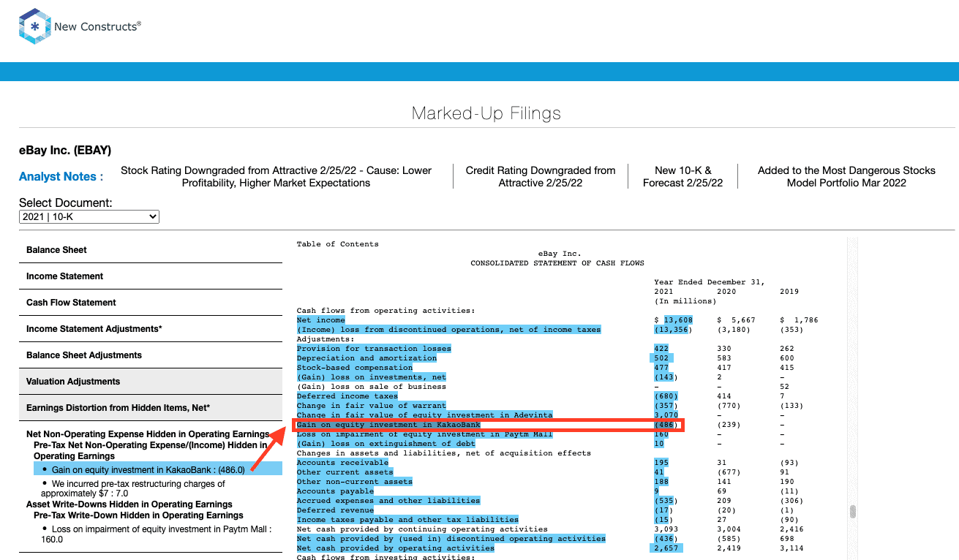The image size is (959, 560).
Task: Click Change in fair value of warrant line
Action: (372, 406)
